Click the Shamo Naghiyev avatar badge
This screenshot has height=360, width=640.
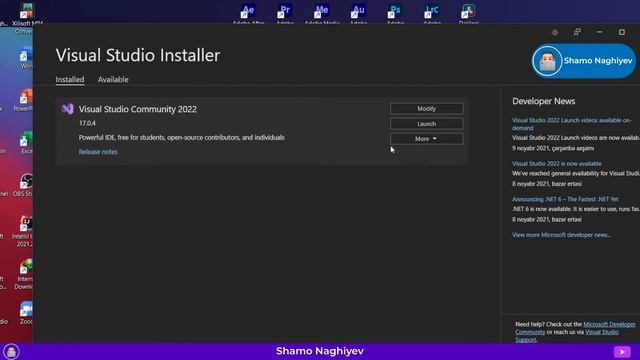pyautogui.click(x=584, y=61)
